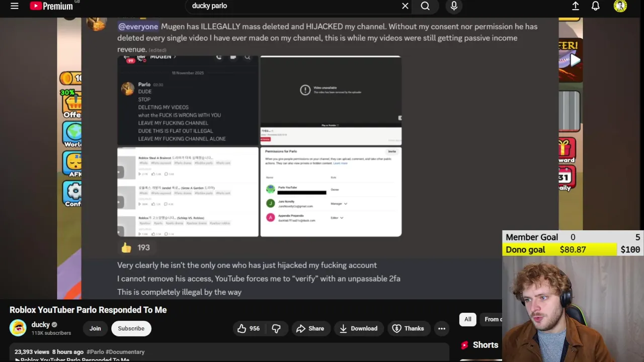Open notifications bell
This screenshot has width=644, height=362.
tap(596, 6)
